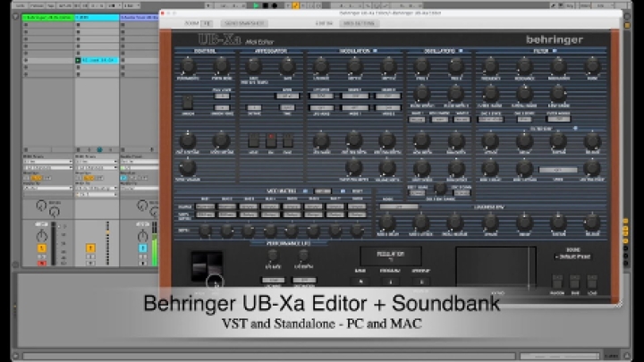Click the Loudness Env Release knob

pyautogui.click(x=592, y=222)
